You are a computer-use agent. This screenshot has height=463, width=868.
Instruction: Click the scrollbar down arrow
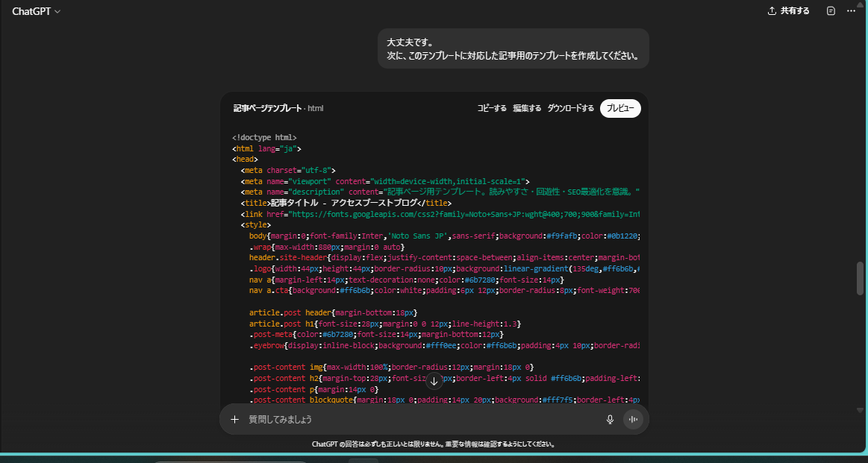860,410
